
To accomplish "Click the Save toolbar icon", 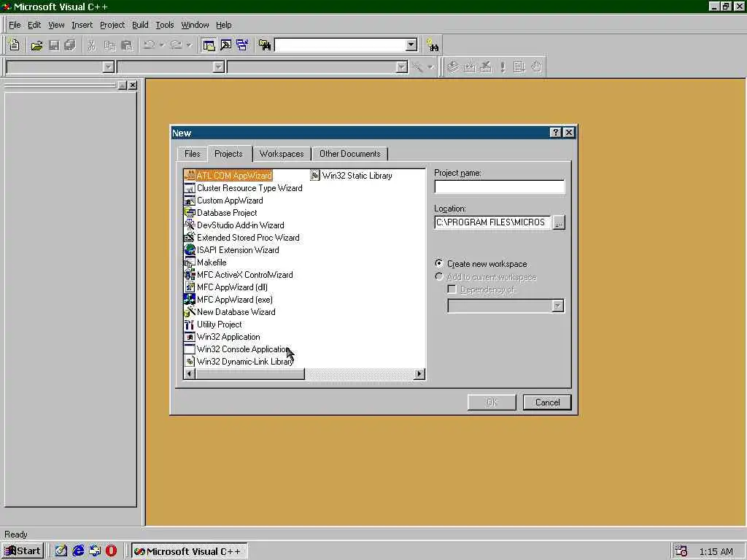I will coord(54,45).
